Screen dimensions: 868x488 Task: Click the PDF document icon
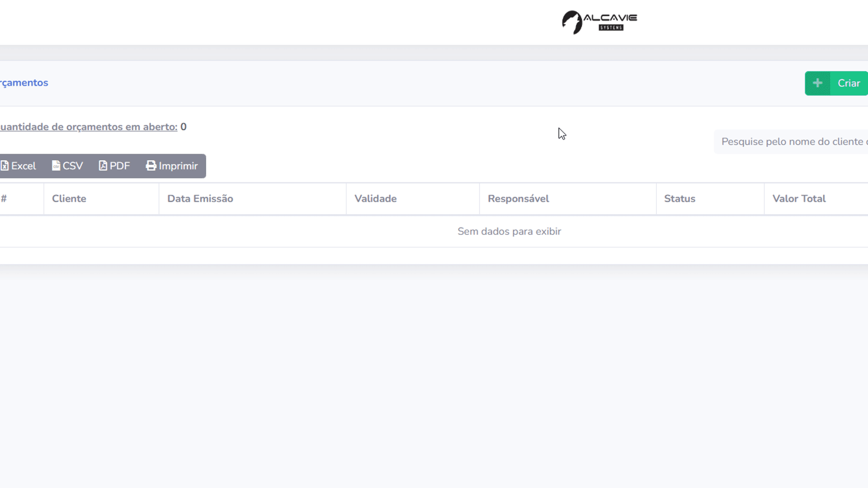[103, 166]
